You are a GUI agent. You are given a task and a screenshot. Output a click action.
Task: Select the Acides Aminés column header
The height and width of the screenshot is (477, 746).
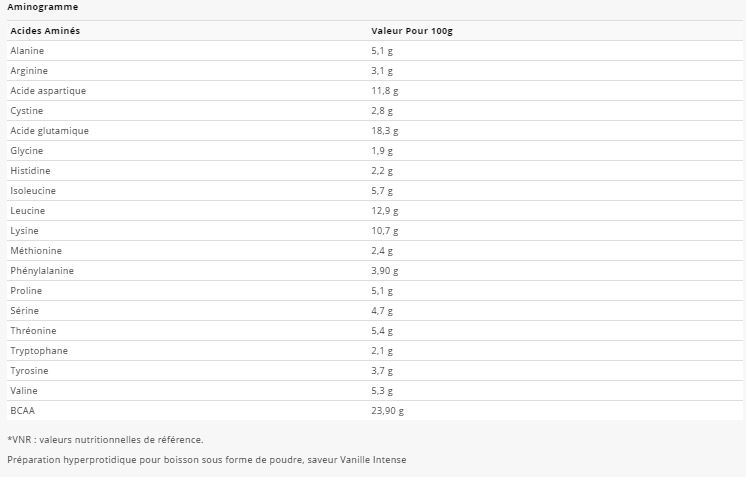45,31
